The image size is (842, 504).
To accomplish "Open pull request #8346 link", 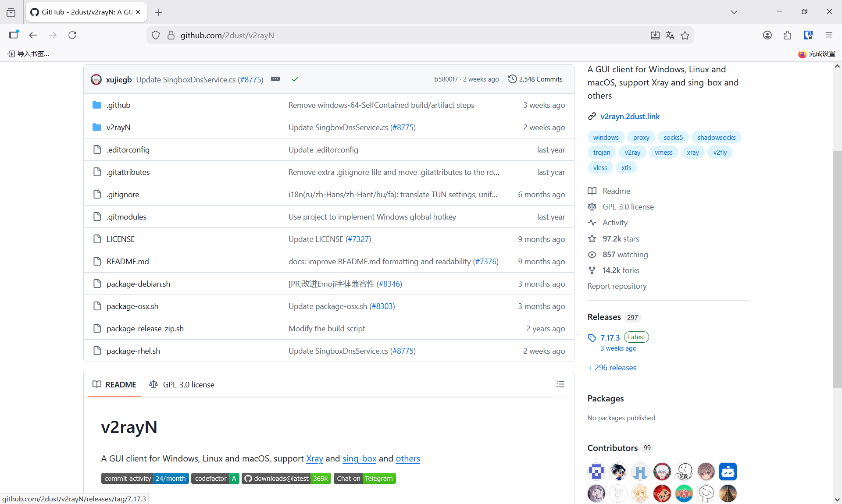I will (389, 284).
